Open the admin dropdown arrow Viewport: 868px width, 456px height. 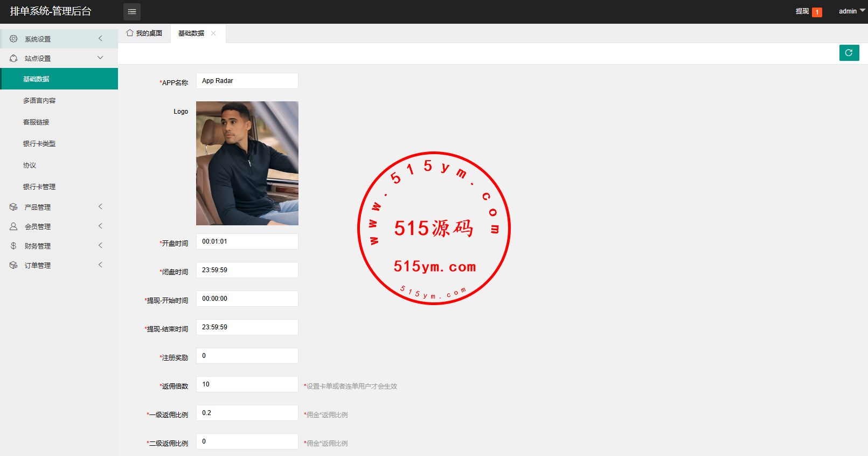point(862,10)
